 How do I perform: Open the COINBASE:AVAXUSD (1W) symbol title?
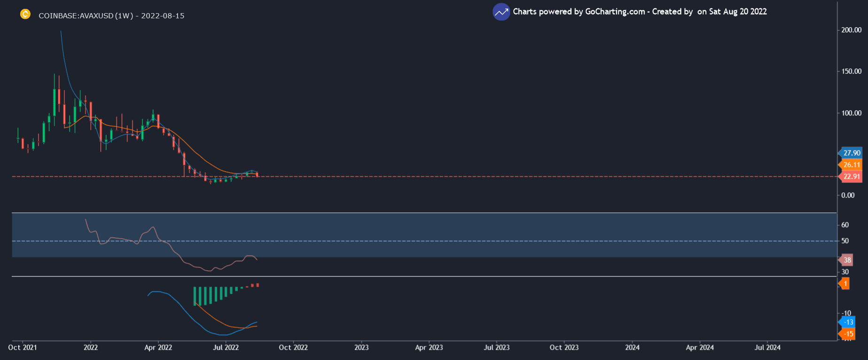point(111,15)
